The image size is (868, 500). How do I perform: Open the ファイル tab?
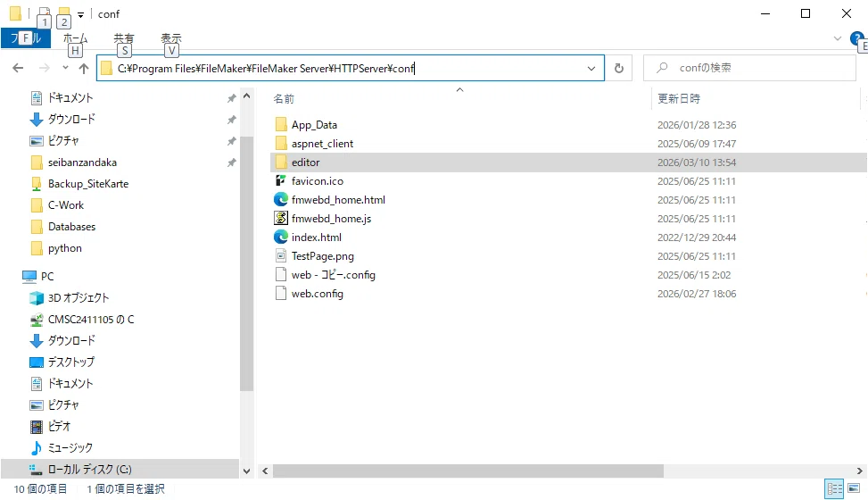coord(26,38)
